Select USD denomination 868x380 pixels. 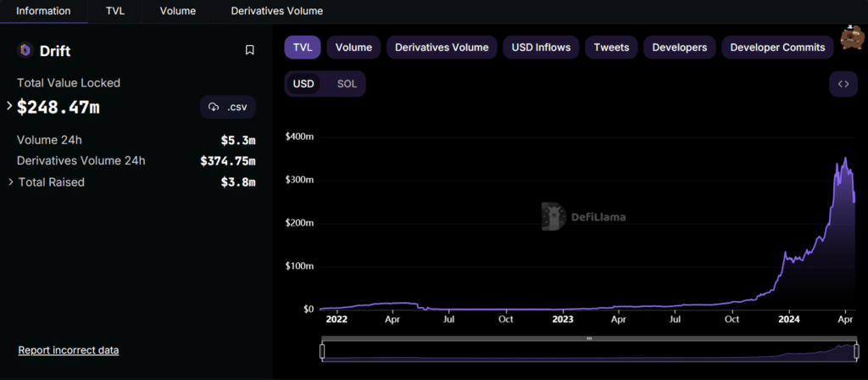(x=303, y=84)
